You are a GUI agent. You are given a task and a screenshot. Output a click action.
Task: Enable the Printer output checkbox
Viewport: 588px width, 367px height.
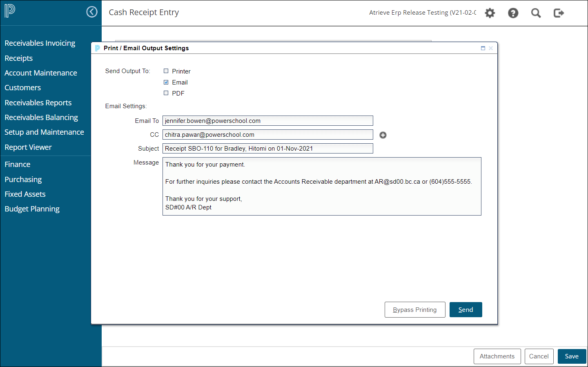pos(166,71)
